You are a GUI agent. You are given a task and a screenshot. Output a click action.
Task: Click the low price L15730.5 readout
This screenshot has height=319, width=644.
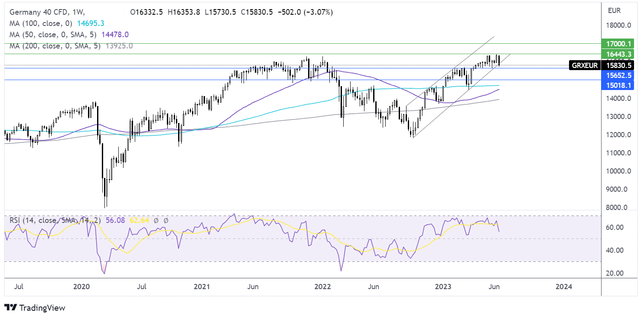[x=220, y=13]
